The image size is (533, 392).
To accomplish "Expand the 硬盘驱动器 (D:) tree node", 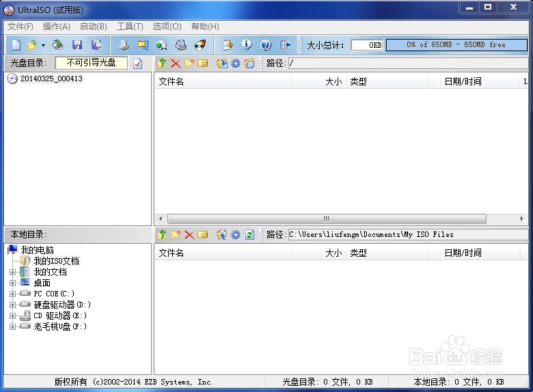I will (12, 305).
